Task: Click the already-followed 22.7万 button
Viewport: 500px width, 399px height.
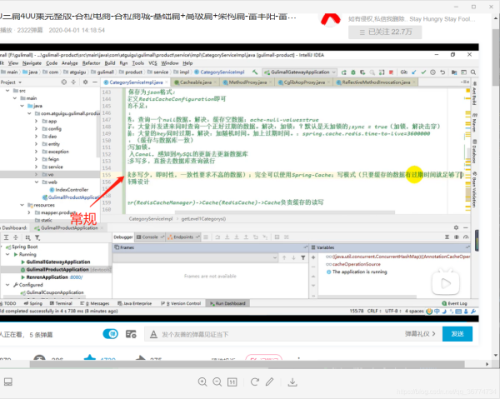Action: coord(385,32)
